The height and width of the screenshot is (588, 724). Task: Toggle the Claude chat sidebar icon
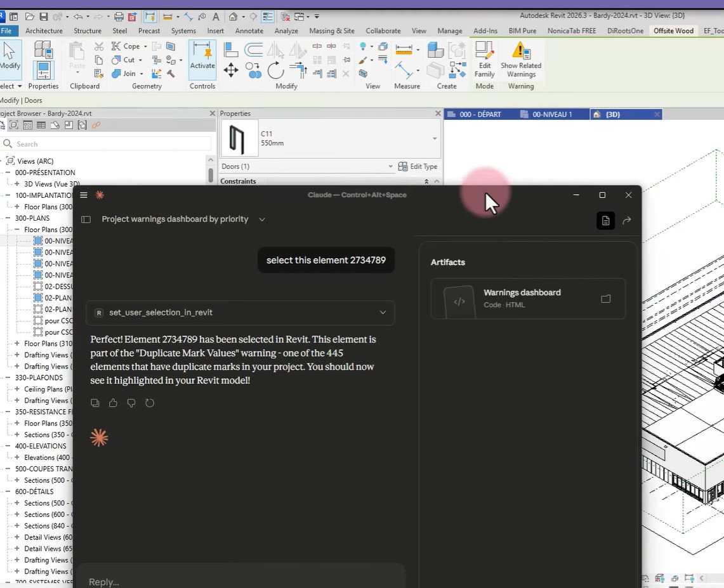coord(86,219)
